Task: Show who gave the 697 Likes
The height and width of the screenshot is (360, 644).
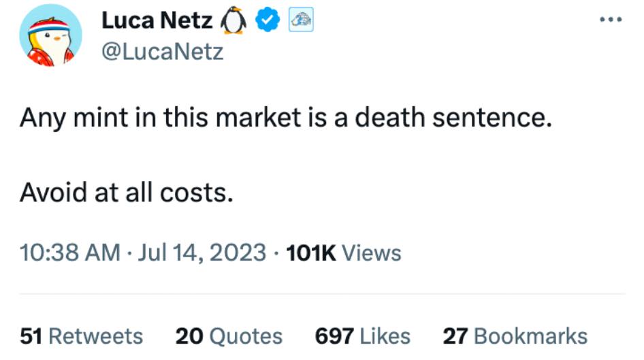Action: click(363, 336)
